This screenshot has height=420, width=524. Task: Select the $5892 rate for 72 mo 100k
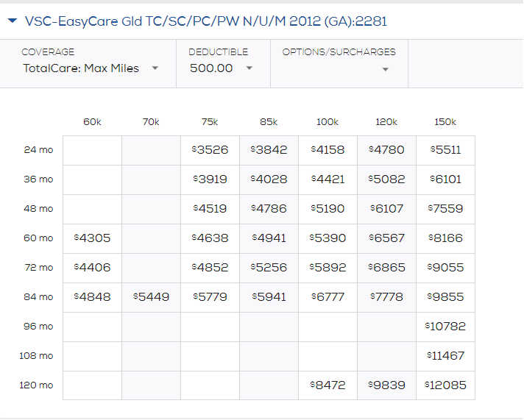coord(327,268)
